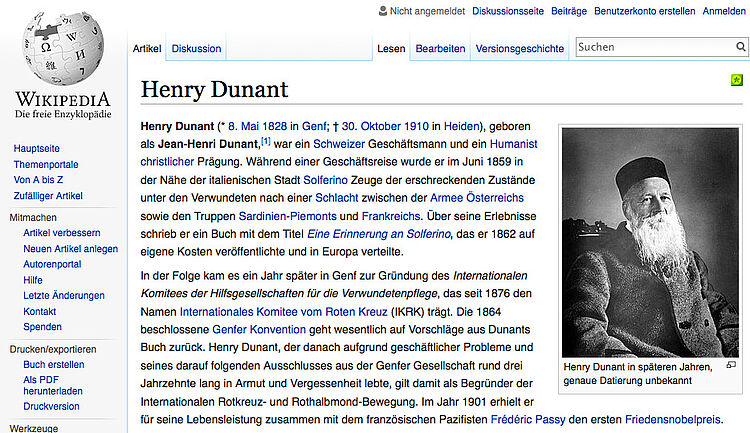Click the Mitmachen sidebar heading
The height and width of the screenshot is (433, 750).
(x=33, y=217)
